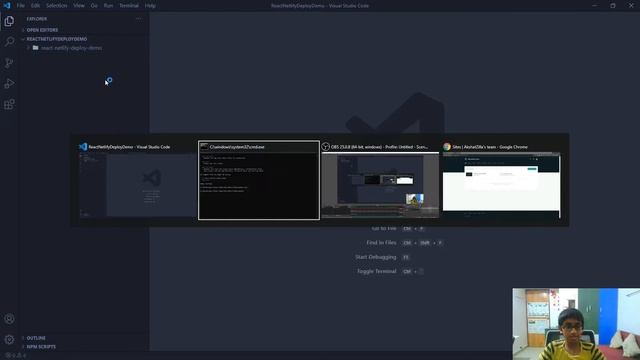Open the Selection menu
The image size is (640, 360).
[x=56, y=6]
